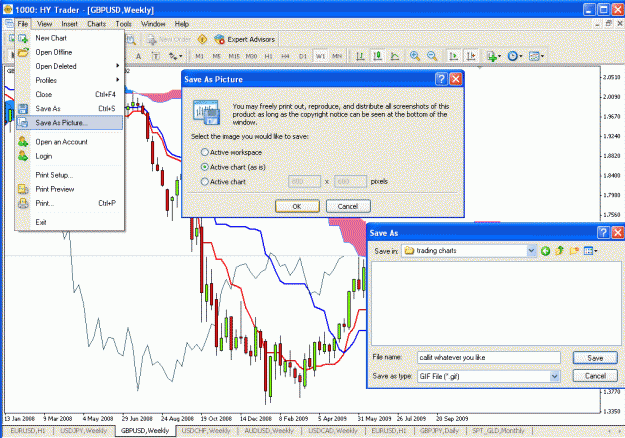Click OK in Save As Picture dialog
625x438 pixels.
tap(297, 206)
